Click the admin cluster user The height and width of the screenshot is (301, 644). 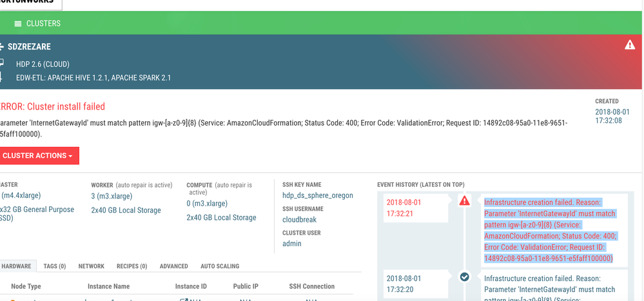point(292,244)
